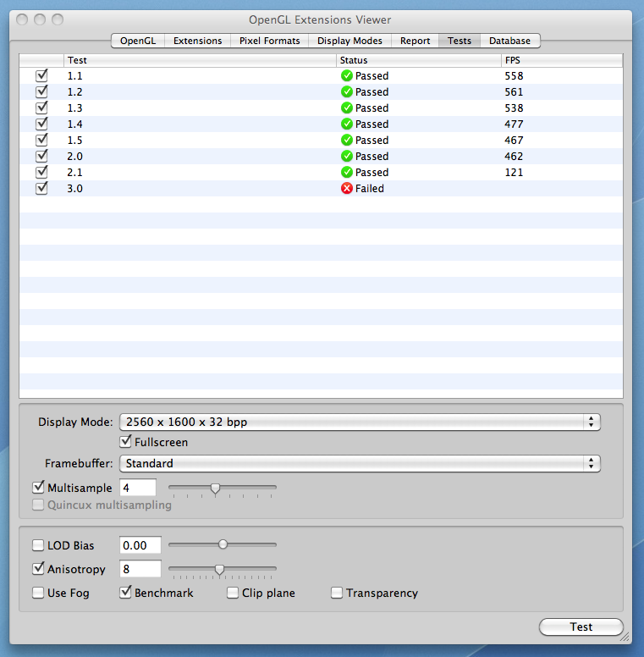Select the test name 1.1
The height and width of the screenshot is (657, 644).
click(75, 76)
